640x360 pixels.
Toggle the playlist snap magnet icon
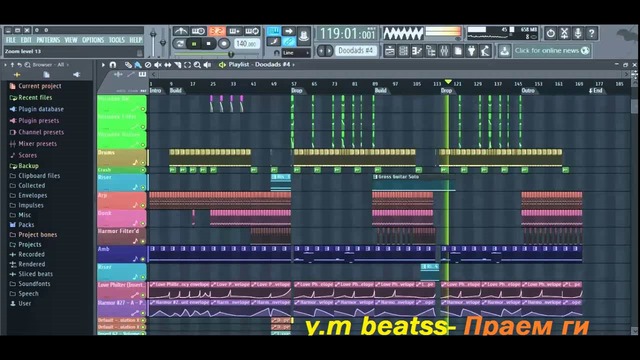(x=113, y=65)
